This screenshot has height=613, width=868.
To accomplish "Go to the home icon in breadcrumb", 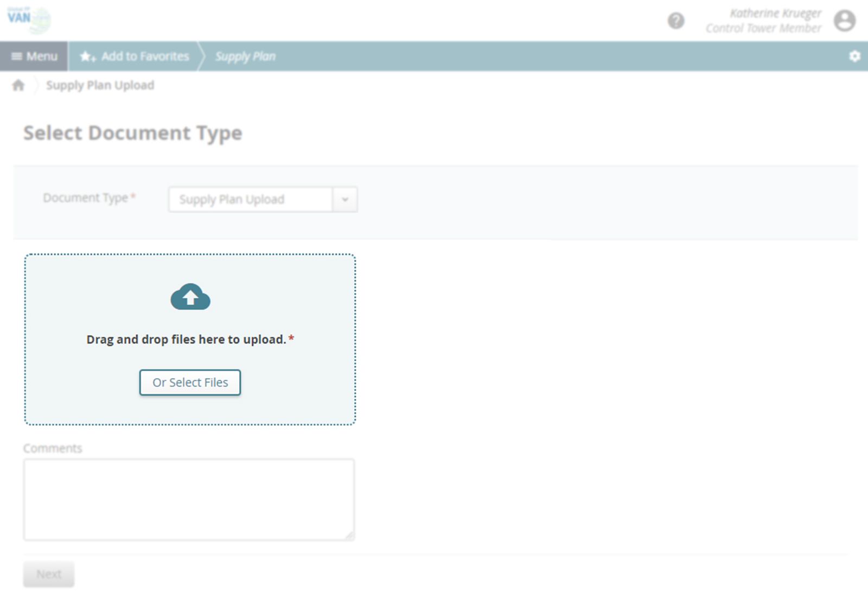I will click(x=18, y=85).
